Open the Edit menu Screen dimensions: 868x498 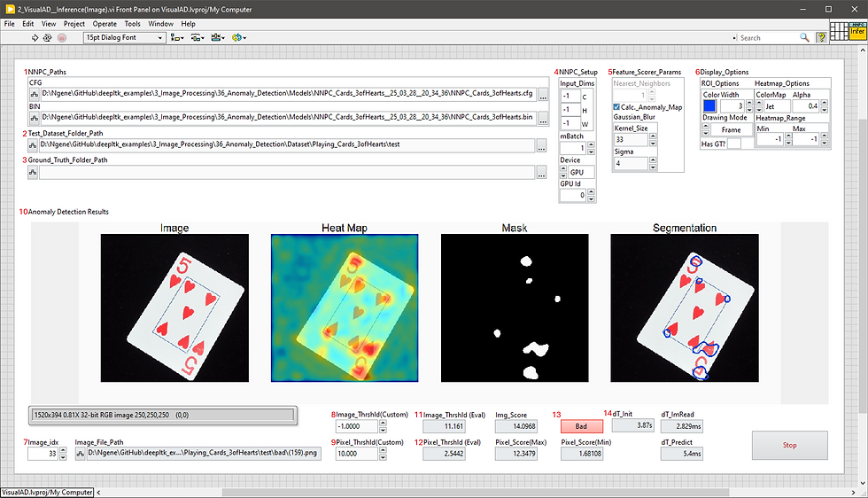27,24
